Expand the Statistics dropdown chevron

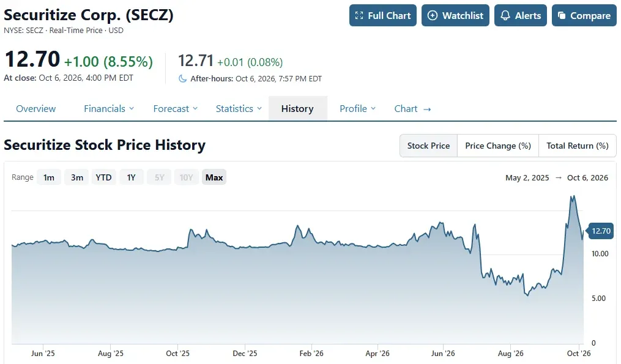pos(259,108)
